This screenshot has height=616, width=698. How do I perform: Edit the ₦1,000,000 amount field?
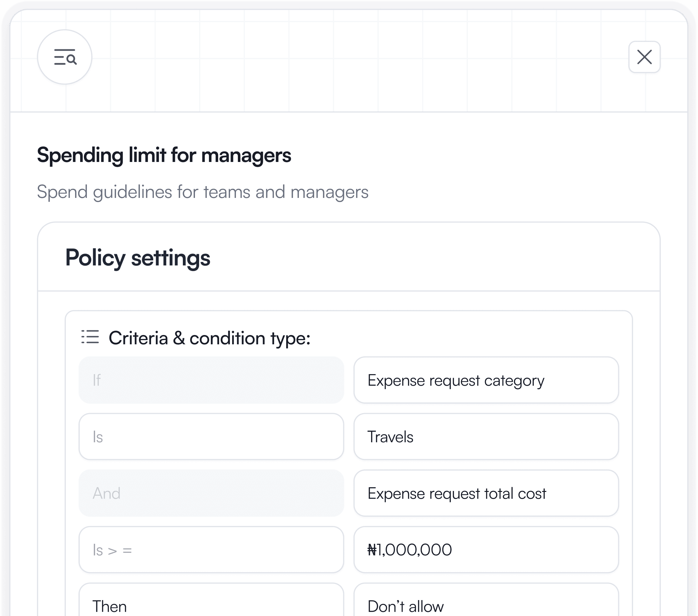486,549
